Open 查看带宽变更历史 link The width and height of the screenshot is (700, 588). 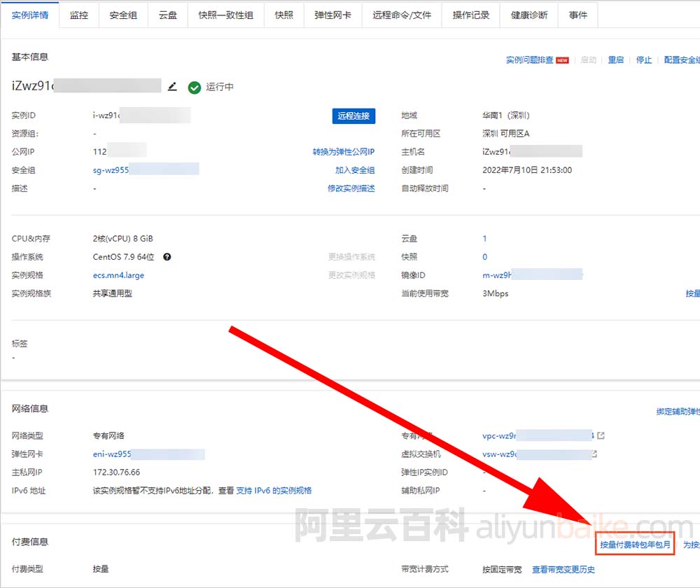[565, 569]
